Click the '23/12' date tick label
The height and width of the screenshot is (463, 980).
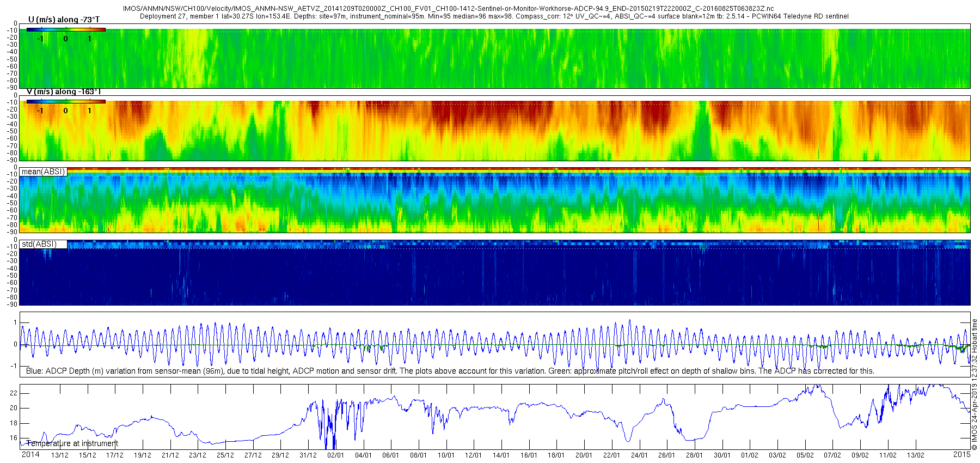point(198,455)
